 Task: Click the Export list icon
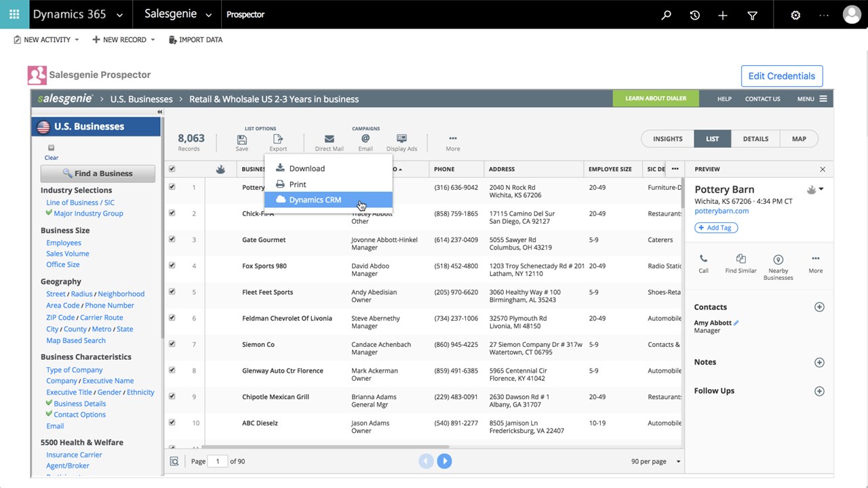click(x=278, y=142)
